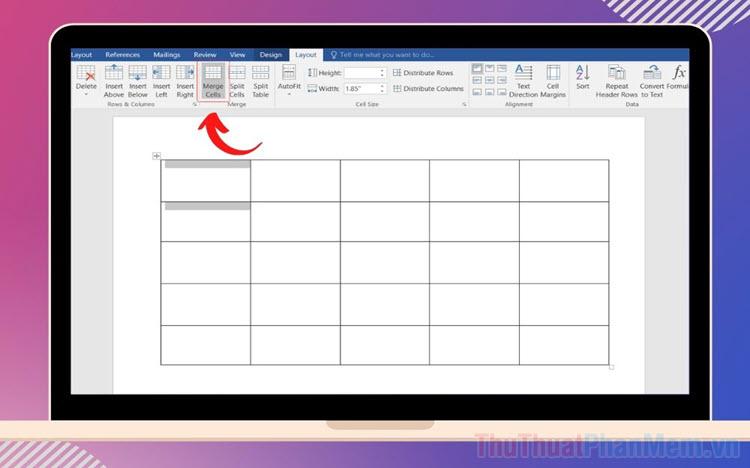Screen dimensions: 750x468
Task: Click the Width input field
Action: pos(362,89)
